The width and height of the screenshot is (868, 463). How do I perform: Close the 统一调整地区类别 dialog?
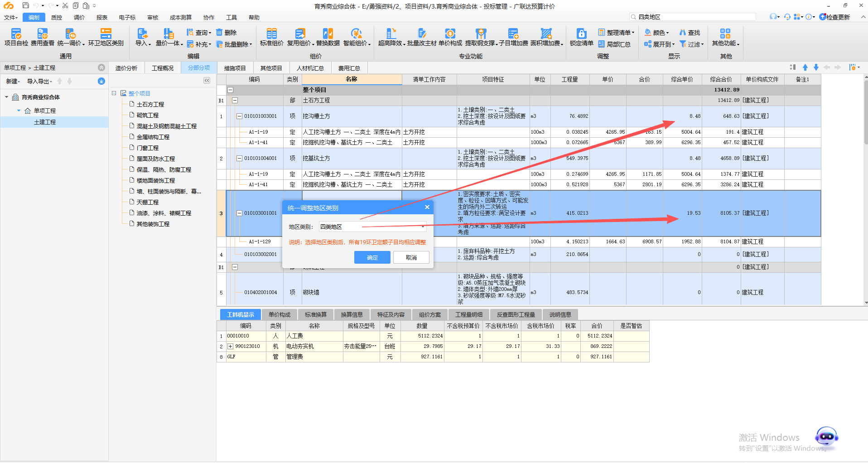tap(427, 207)
